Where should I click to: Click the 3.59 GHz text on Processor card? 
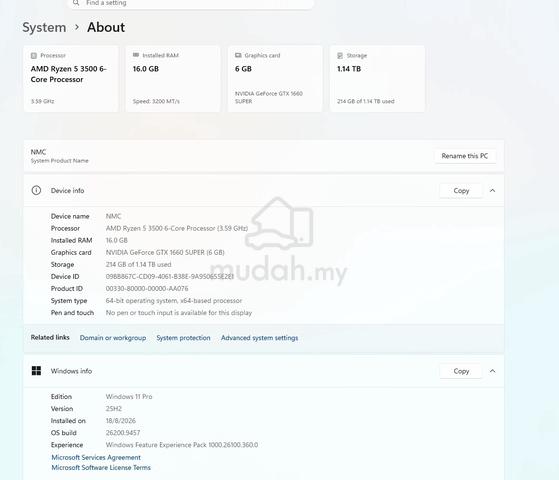tap(42, 101)
